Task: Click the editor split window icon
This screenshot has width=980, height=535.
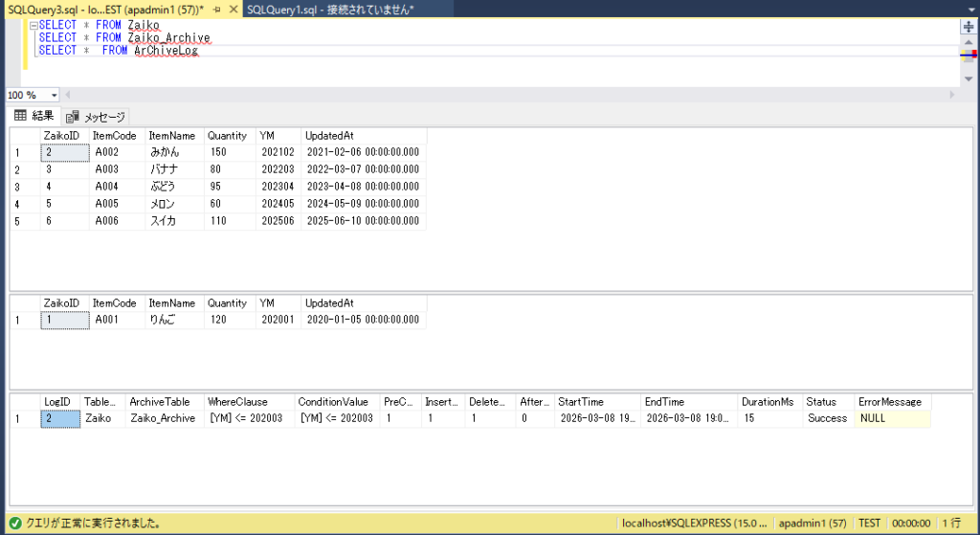Action: coord(967,27)
